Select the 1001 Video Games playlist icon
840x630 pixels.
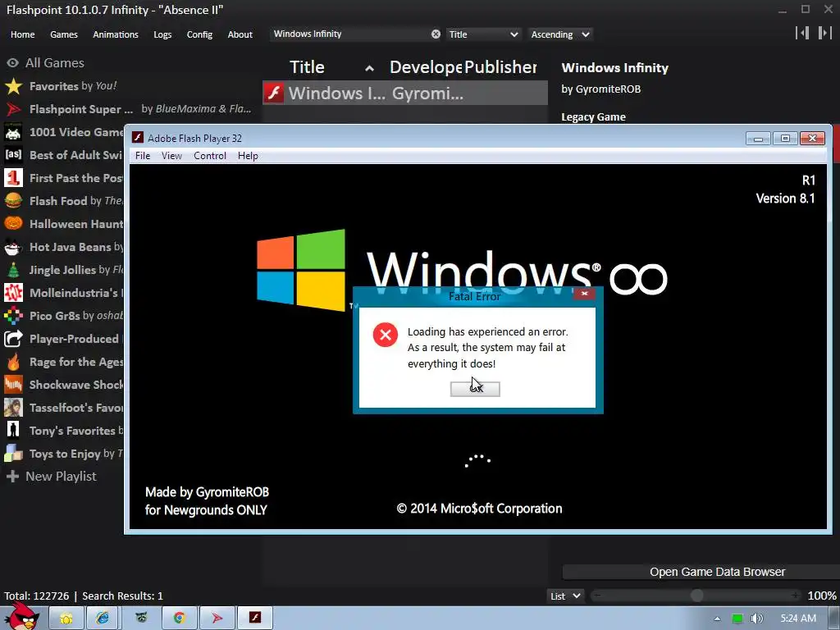pyautogui.click(x=13, y=132)
